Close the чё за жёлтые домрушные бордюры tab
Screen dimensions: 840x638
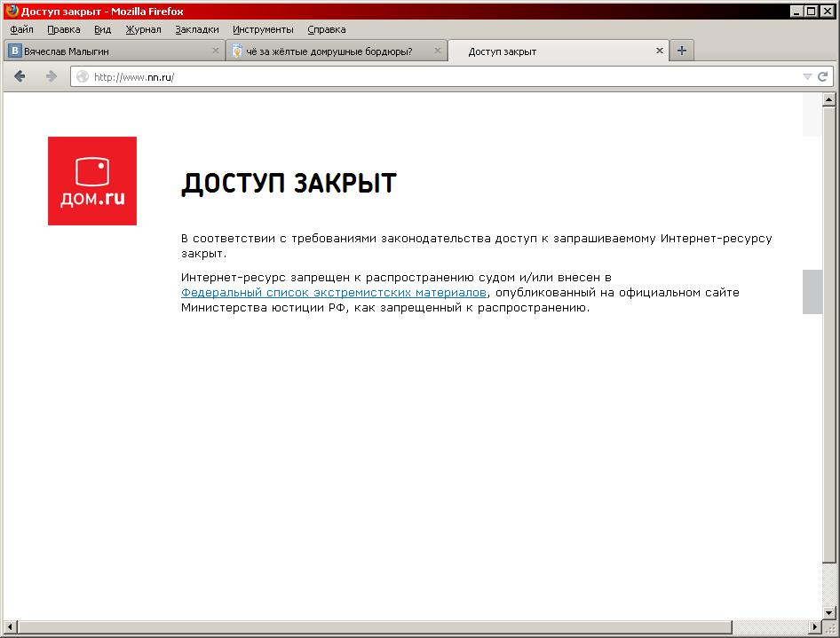point(437,51)
